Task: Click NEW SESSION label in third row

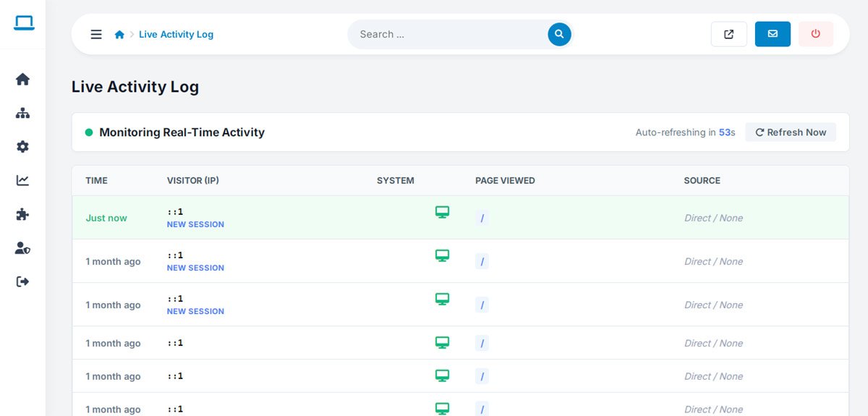Action: tap(195, 311)
